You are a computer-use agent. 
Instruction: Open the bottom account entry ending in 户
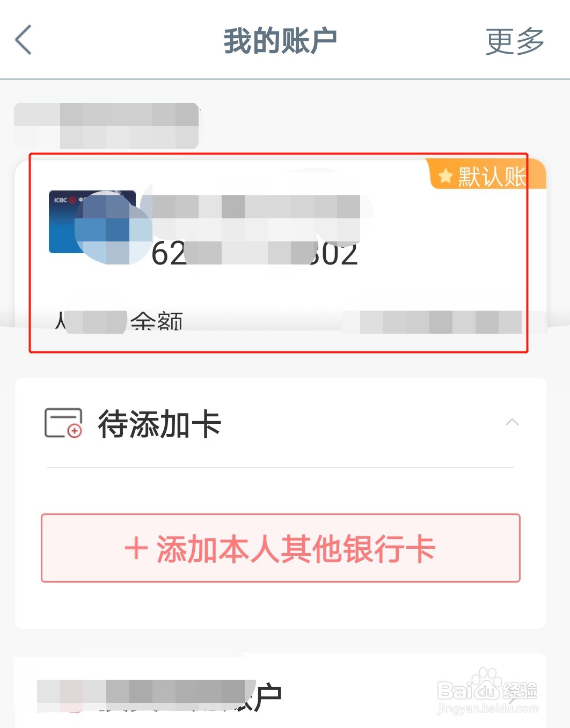pos(159,696)
